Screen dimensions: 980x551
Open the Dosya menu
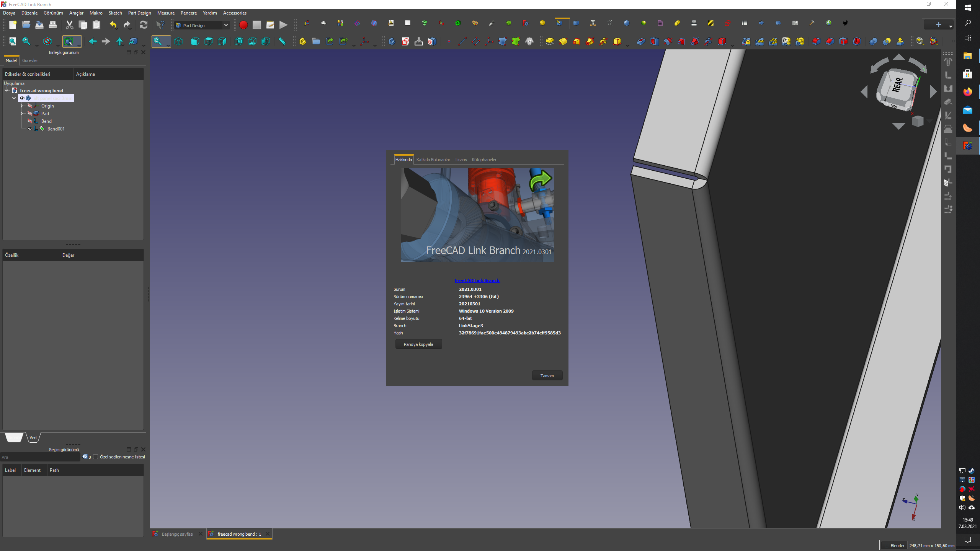9,13
